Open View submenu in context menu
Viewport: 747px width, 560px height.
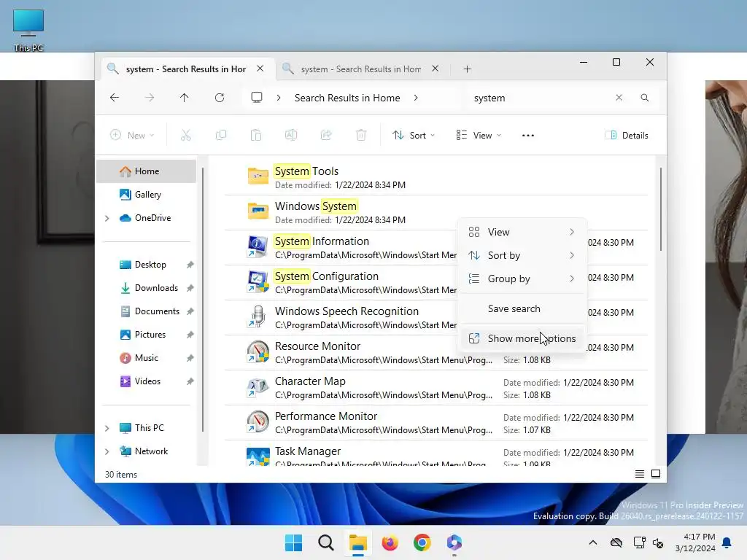click(x=522, y=232)
